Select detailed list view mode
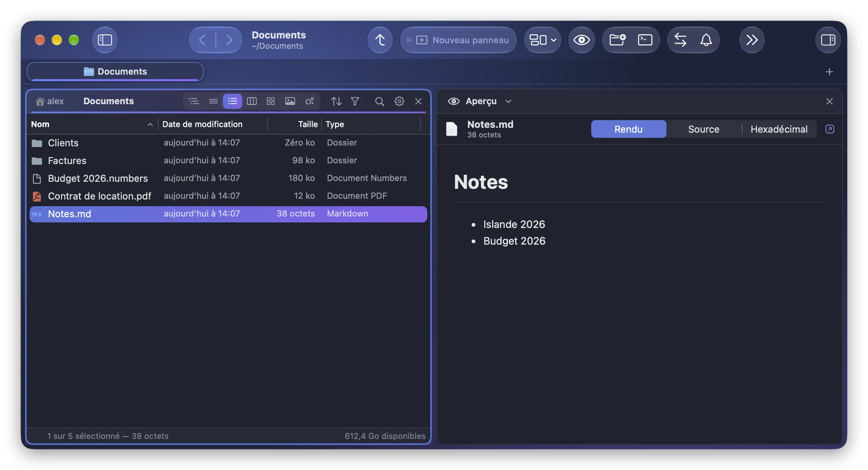This screenshot has width=868, height=470. [233, 101]
